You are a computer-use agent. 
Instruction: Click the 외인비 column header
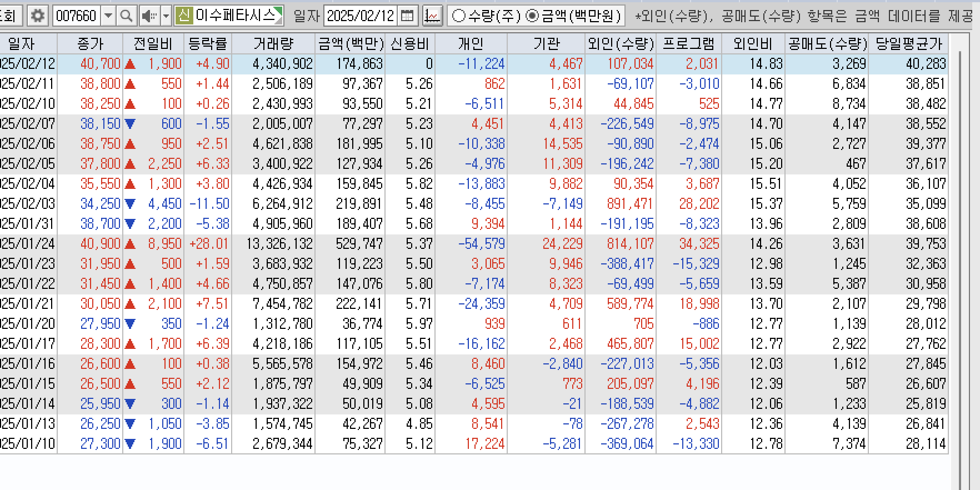[753, 43]
